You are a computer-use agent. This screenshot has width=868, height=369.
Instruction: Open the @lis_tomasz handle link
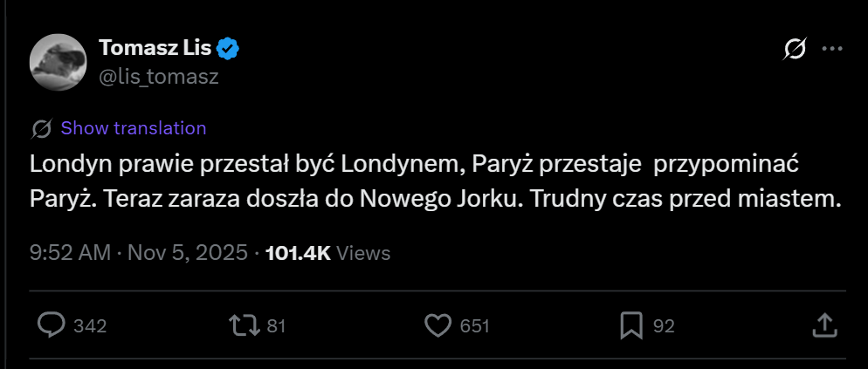click(x=159, y=77)
